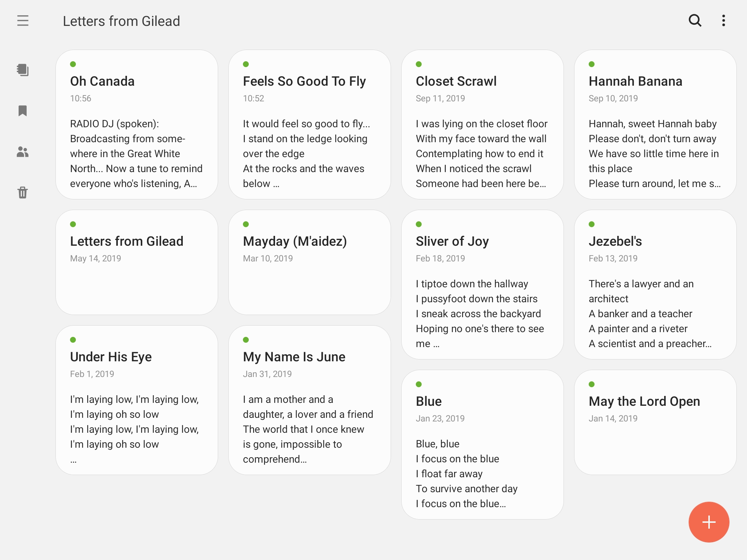Click the 'Jan 14, 2019' date text
747x560 pixels.
pos(613,419)
